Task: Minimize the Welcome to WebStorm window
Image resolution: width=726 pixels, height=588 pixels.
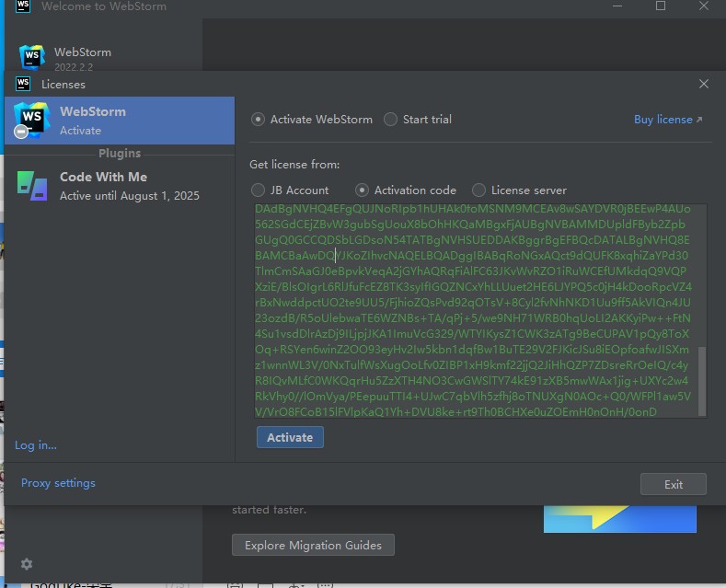Action: tap(617, 6)
